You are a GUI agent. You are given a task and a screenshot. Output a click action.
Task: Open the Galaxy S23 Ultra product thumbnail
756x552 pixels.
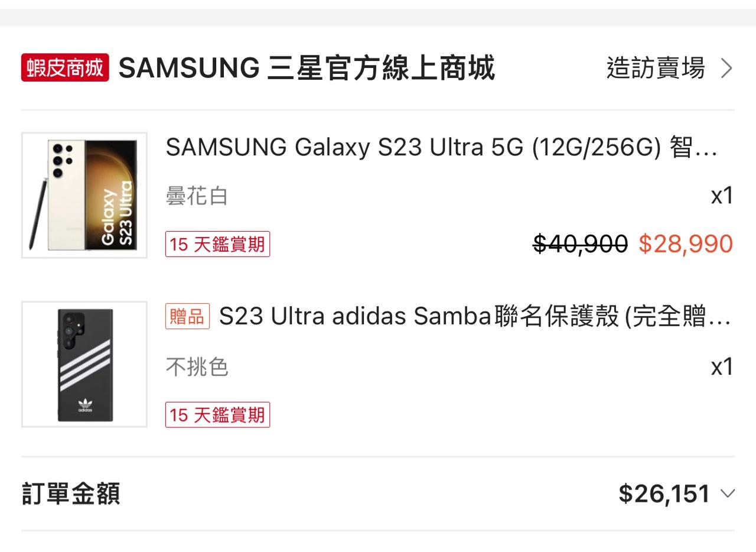click(84, 195)
